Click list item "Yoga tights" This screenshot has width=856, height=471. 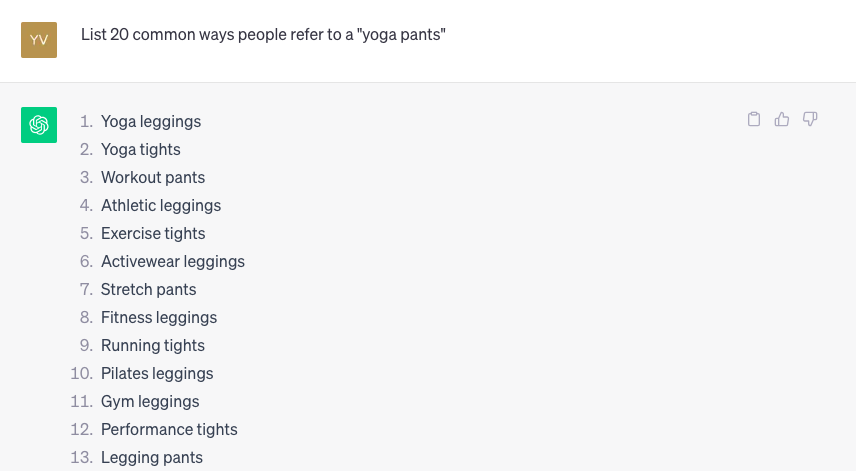click(x=140, y=150)
